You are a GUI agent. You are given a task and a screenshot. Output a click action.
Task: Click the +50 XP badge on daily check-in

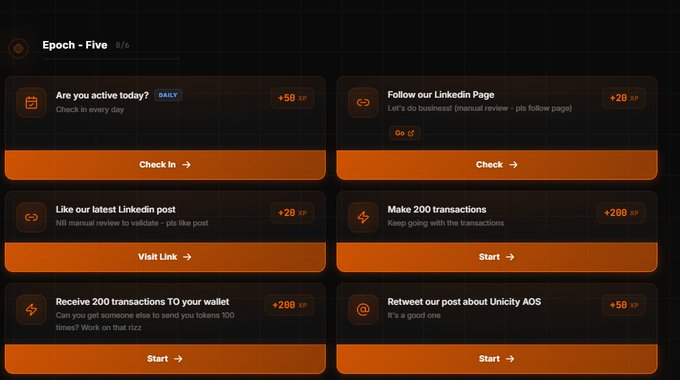pos(292,98)
